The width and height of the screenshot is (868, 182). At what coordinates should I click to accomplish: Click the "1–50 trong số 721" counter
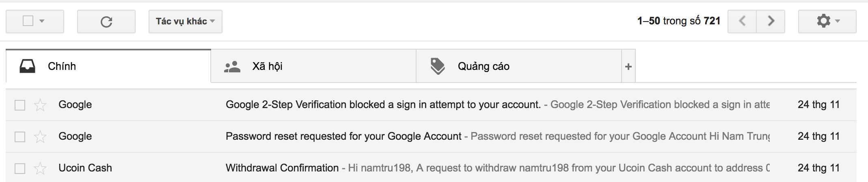[x=678, y=21]
